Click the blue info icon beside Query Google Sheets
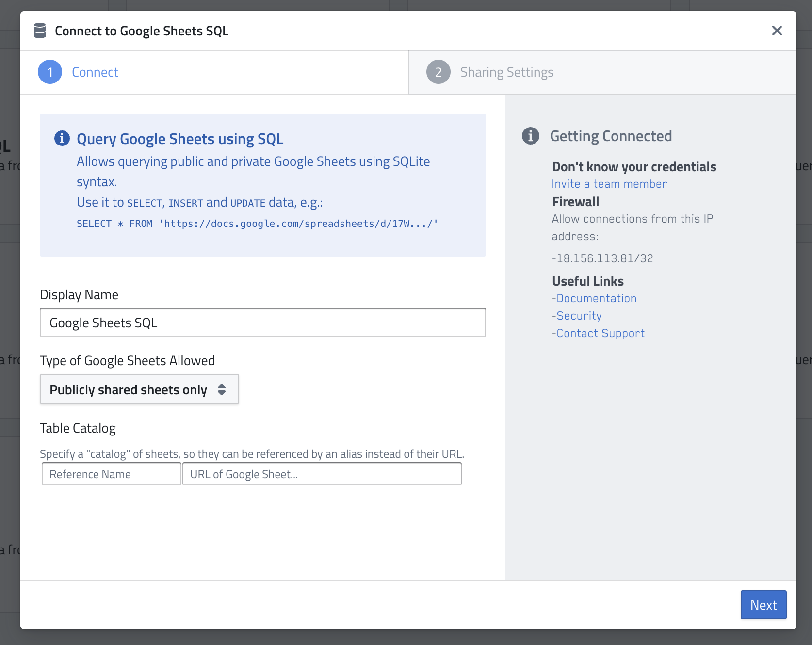 (x=62, y=138)
